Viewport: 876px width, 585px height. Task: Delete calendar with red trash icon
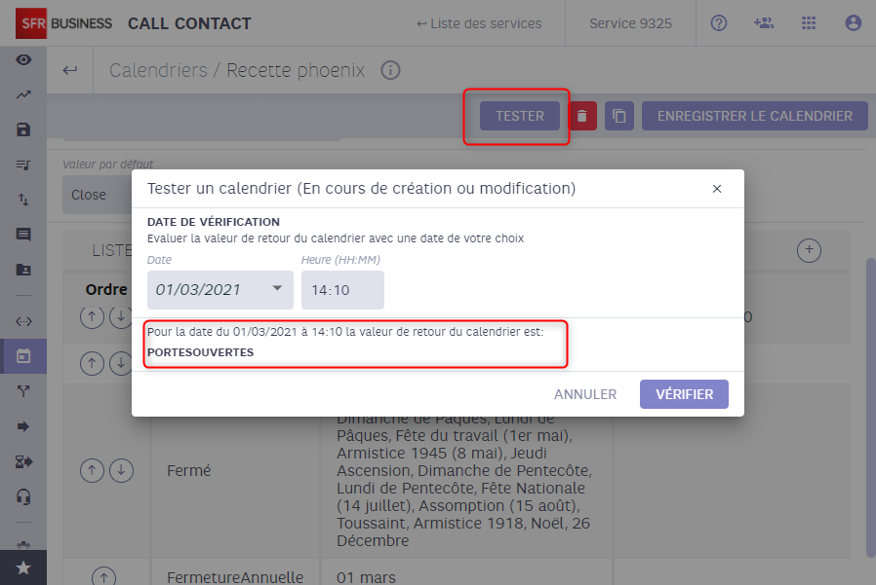click(582, 116)
